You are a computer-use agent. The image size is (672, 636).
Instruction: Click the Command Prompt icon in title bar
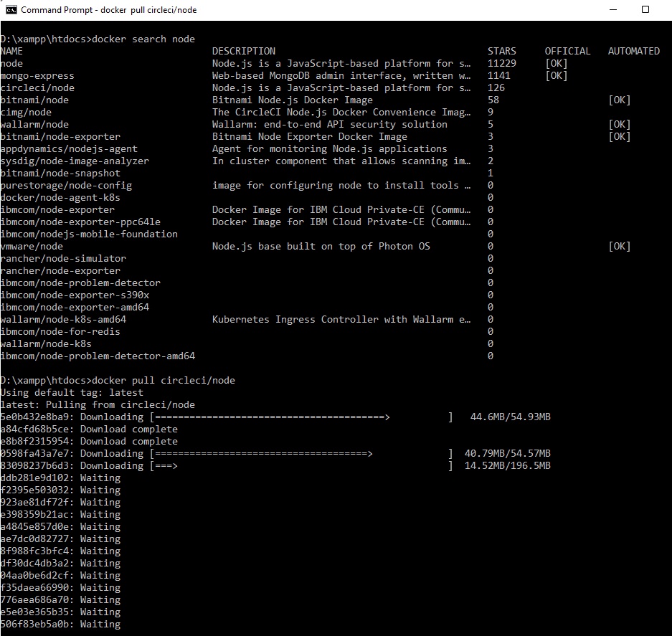click(11, 10)
